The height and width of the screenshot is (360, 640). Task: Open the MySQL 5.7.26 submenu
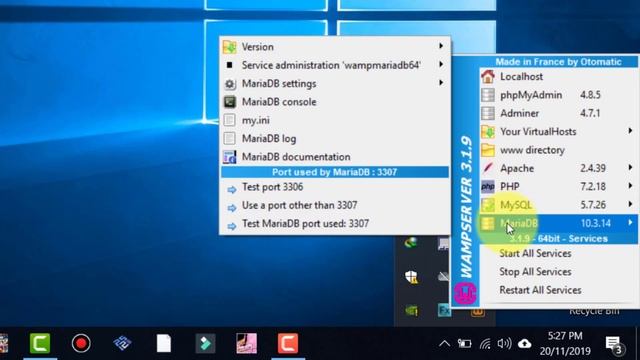tap(558, 205)
